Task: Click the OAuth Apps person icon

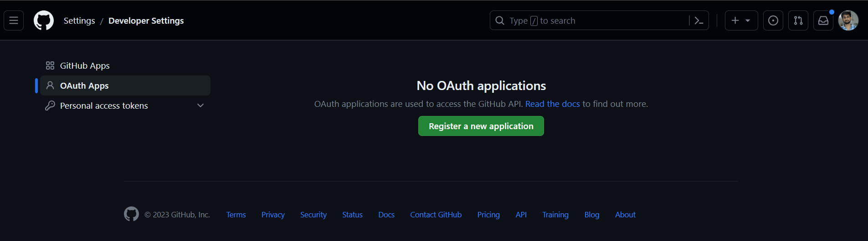Action: tap(50, 85)
